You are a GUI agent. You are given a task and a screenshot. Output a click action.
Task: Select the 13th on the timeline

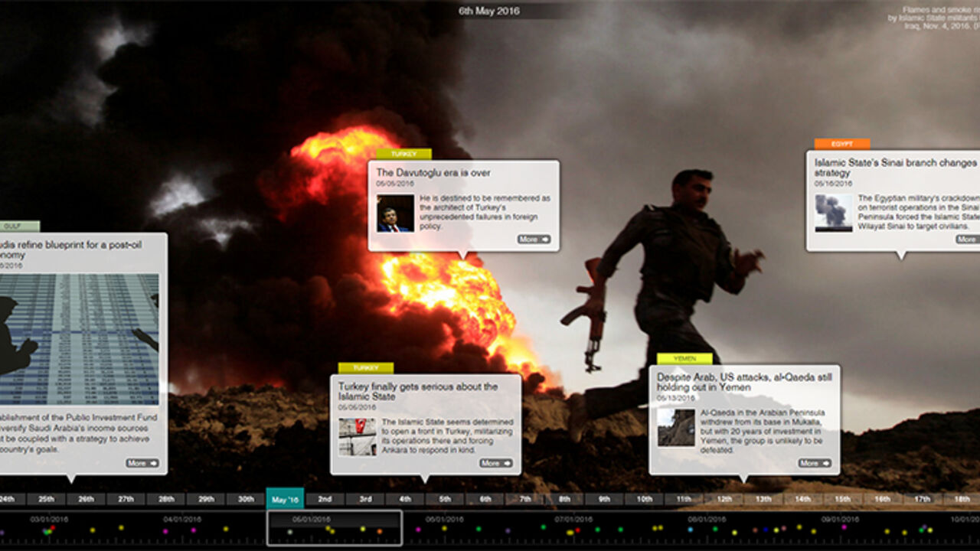(x=763, y=499)
